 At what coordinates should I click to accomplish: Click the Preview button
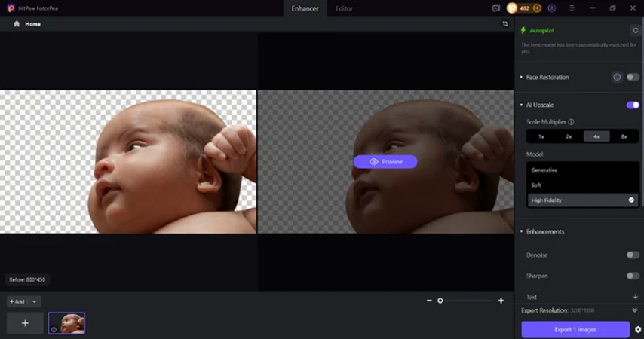385,162
